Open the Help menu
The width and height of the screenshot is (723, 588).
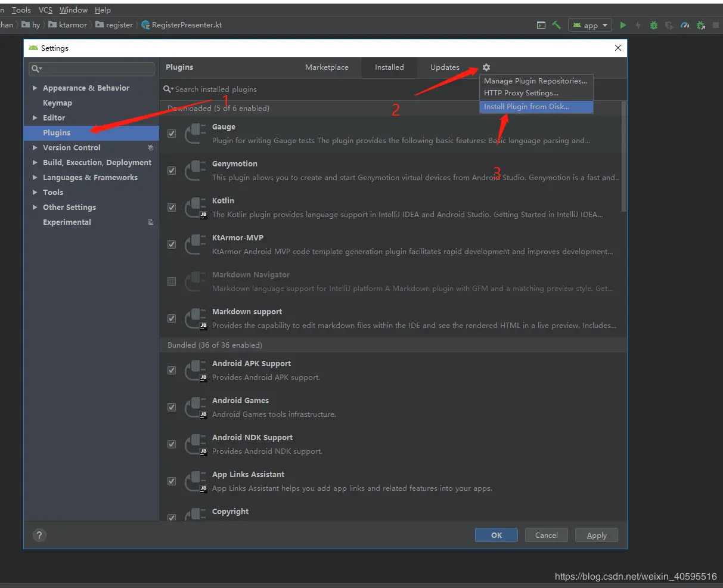coord(103,10)
